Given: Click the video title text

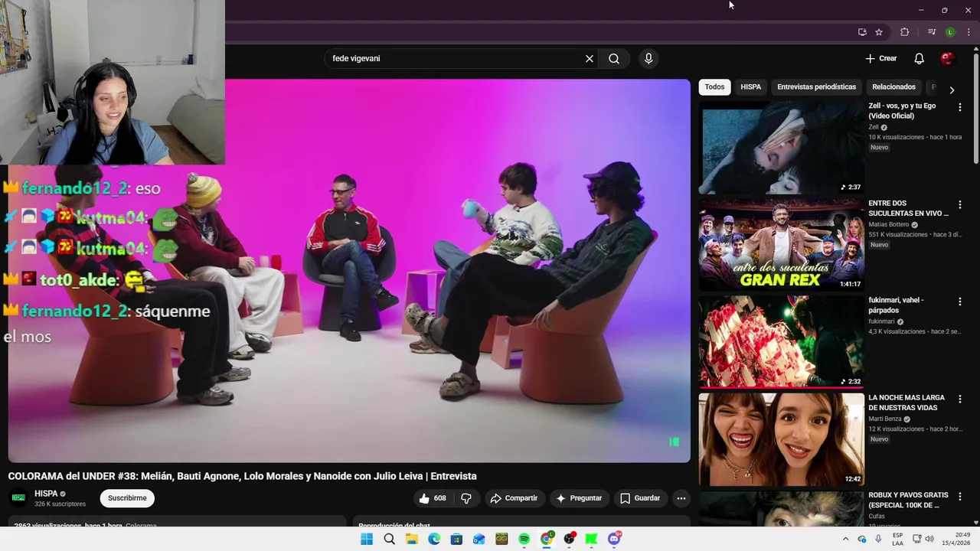Looking at the screenshot, I should point(242,476).
